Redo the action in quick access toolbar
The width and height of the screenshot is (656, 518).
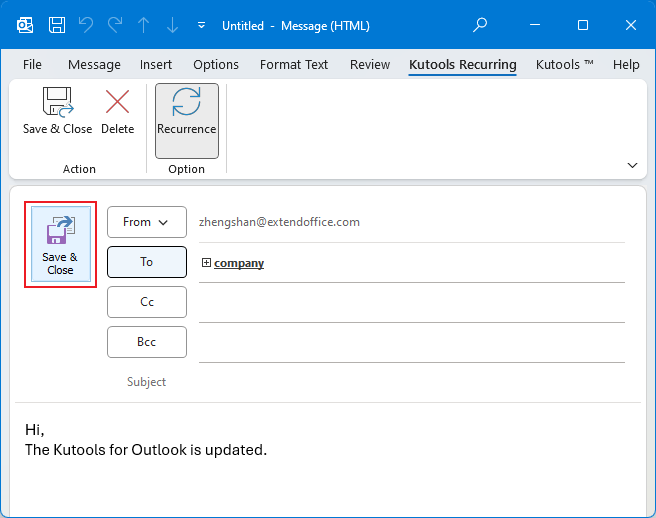(x=115, y=26)
